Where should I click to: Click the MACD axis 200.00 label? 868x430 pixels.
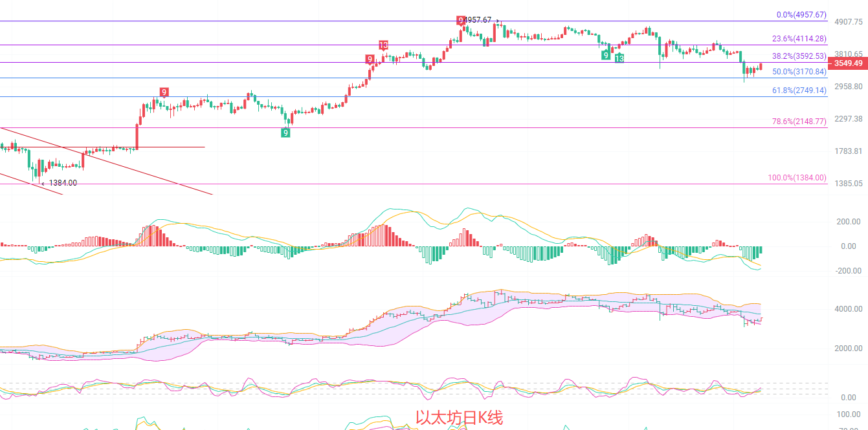tap(848, 222)
